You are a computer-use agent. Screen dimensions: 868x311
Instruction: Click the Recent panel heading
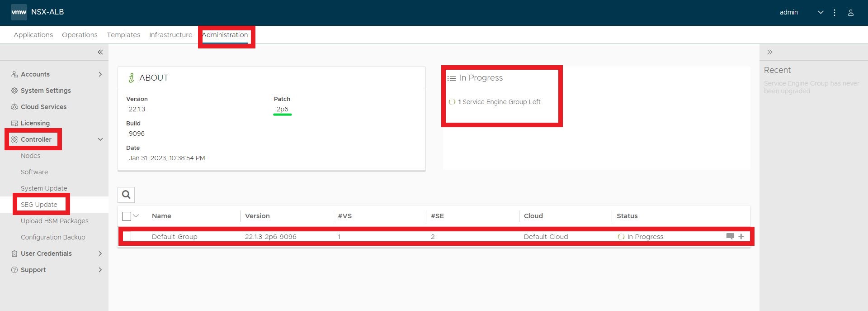point(777,70)
